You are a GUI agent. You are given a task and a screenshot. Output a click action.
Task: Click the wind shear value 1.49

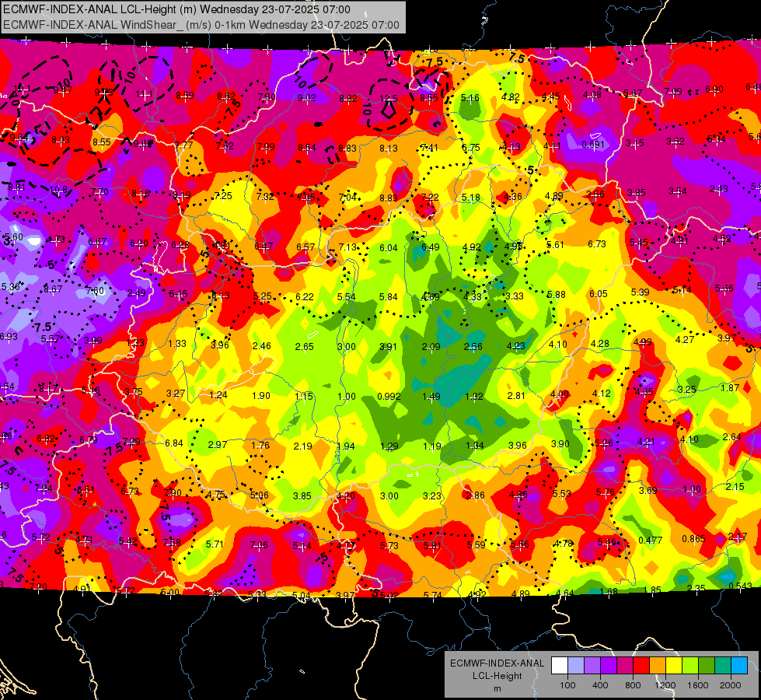pos(431,397)
